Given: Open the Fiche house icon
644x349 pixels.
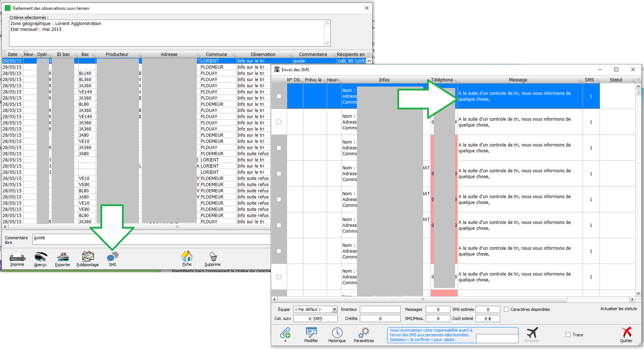Looking at the screenshot, I should pos(187,257).
